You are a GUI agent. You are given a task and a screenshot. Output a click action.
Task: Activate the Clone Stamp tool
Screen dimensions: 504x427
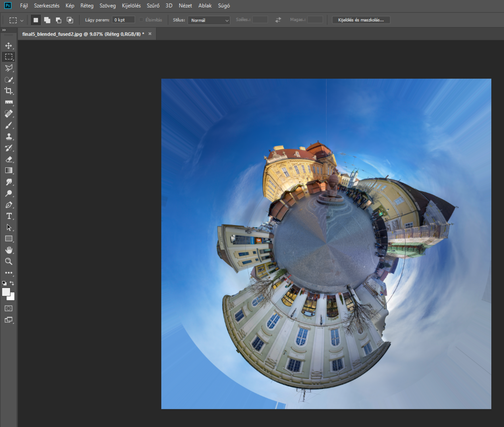click(x=9, y=137)
